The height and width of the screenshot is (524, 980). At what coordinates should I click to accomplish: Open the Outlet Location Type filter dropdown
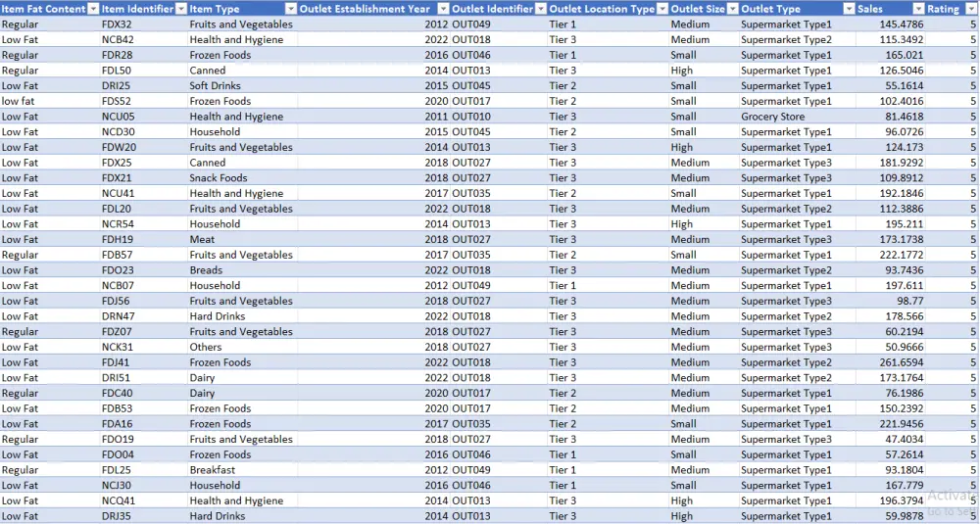(661, 9)
